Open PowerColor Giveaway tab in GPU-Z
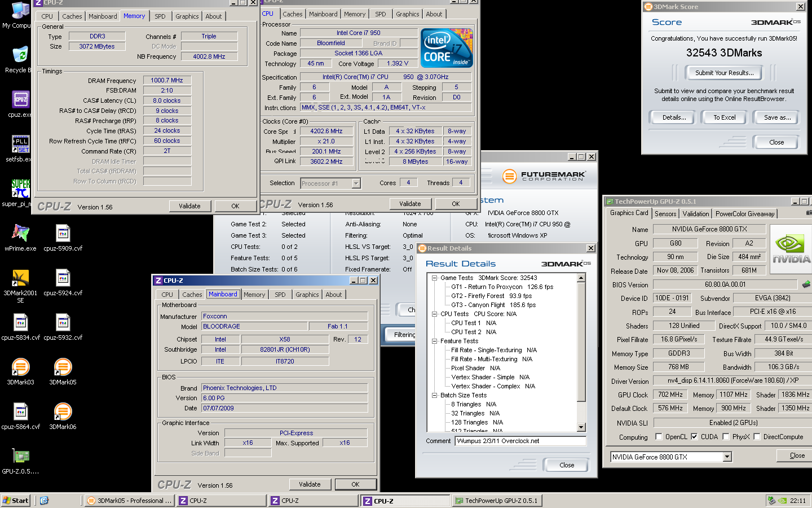 pyautogui.click(x=745, y=214)
